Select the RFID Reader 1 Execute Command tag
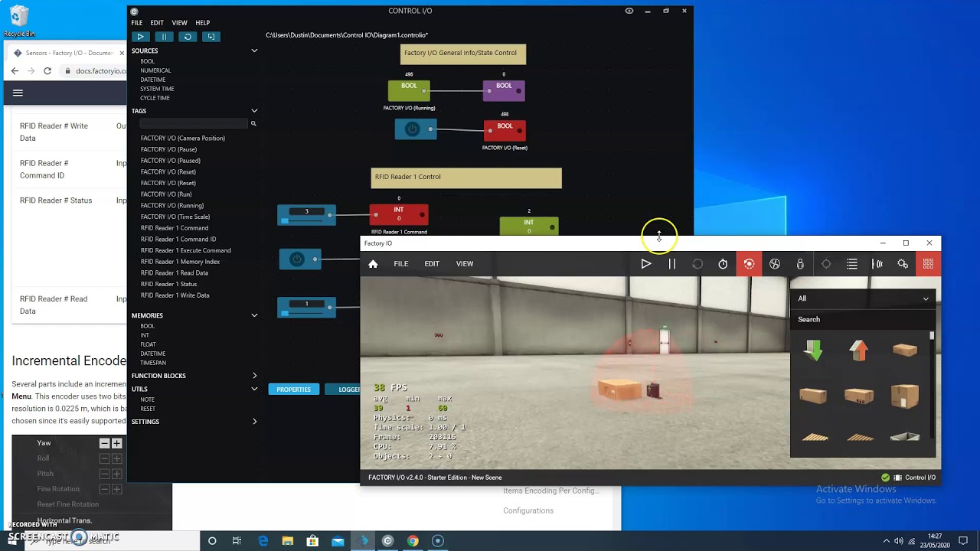The width and height of the screenshot is (980, 551). tap(186, 250)
